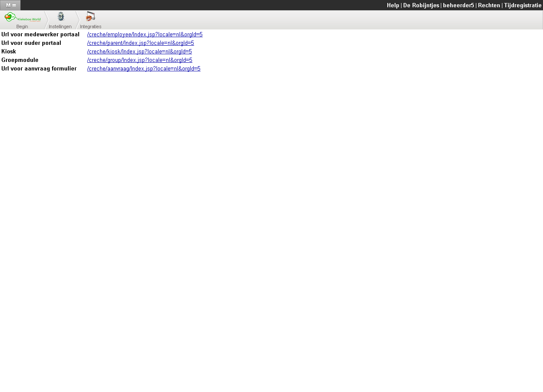
Task: Click the Integraties breadcrumb icon
Action: [90, 17]
